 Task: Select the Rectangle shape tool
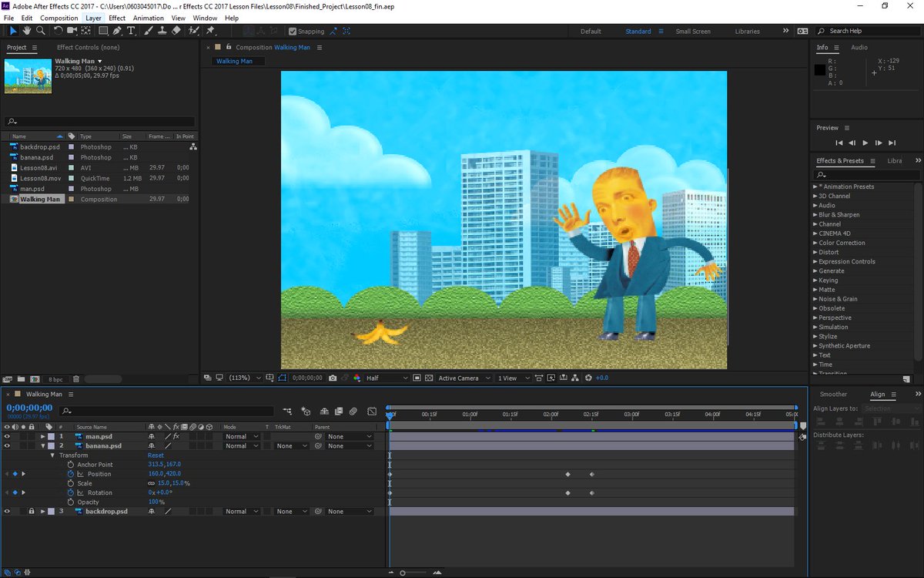click(x=103, y=31)
